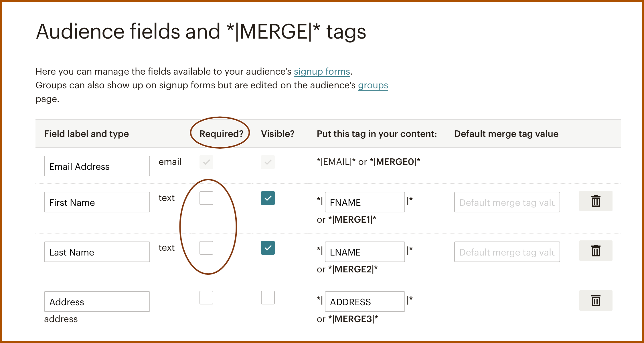Click into the First Name label box
This screenshot has height=343, width=644.
97,202
